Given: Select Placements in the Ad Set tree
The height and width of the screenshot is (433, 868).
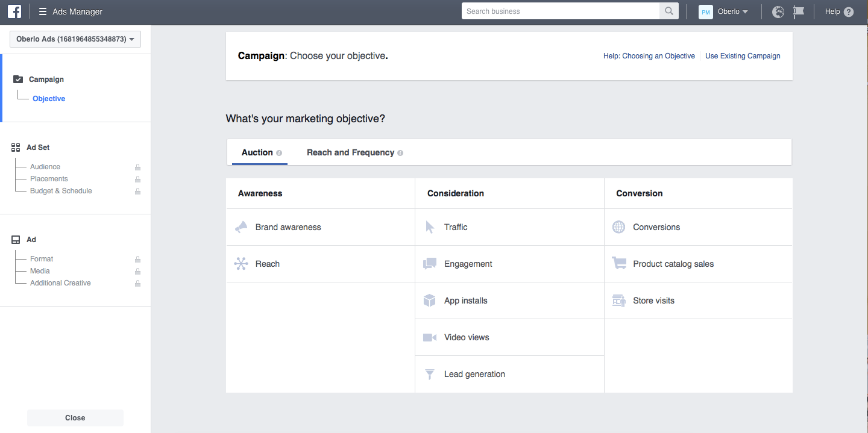Looking at the screenshot, I should [x=49, y=179].
